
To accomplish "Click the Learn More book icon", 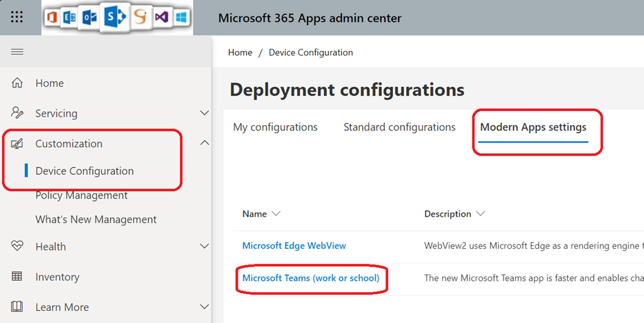I will (x=17, y=307).
